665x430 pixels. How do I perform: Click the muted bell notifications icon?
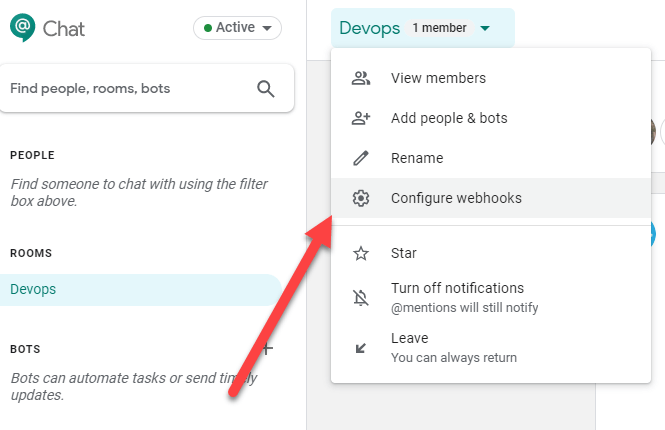[361, 298]
